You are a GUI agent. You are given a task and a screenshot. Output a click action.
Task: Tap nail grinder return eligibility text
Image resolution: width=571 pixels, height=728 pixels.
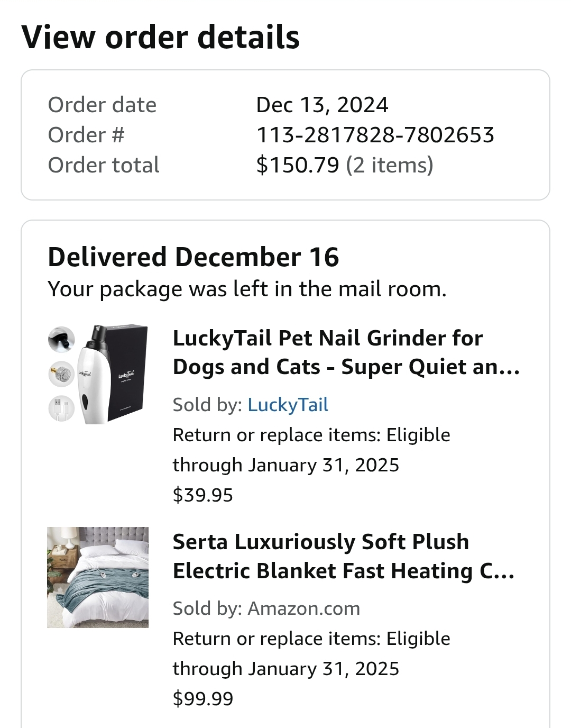(x=311, y=450)
